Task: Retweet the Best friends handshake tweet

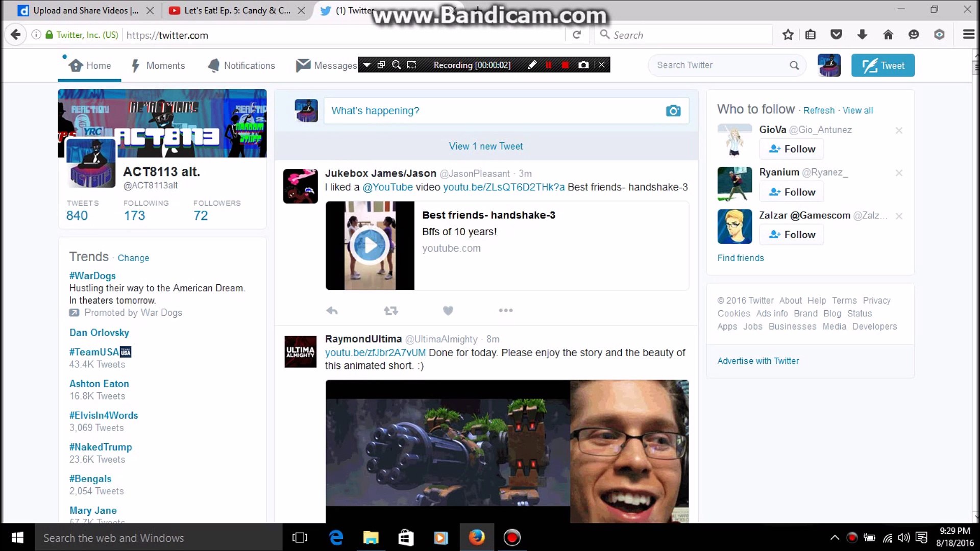Action: coord(390,310)
